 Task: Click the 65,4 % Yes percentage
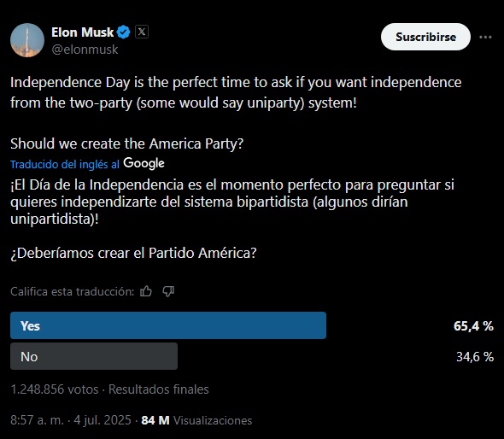(473, 326)
